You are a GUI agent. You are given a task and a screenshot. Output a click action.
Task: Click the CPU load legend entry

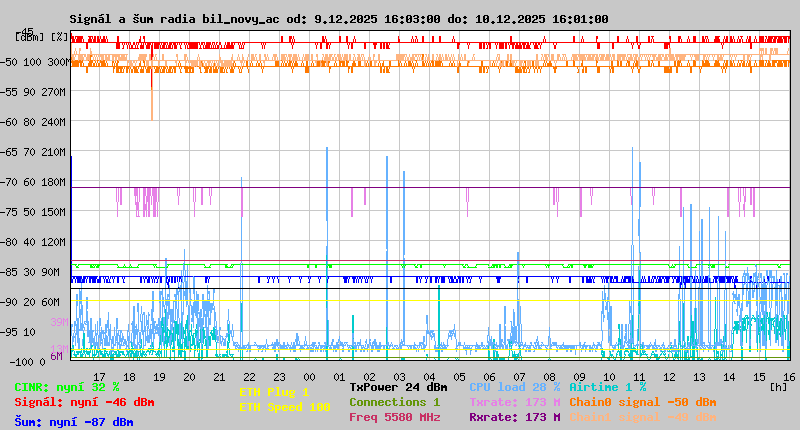pos(514,387)
